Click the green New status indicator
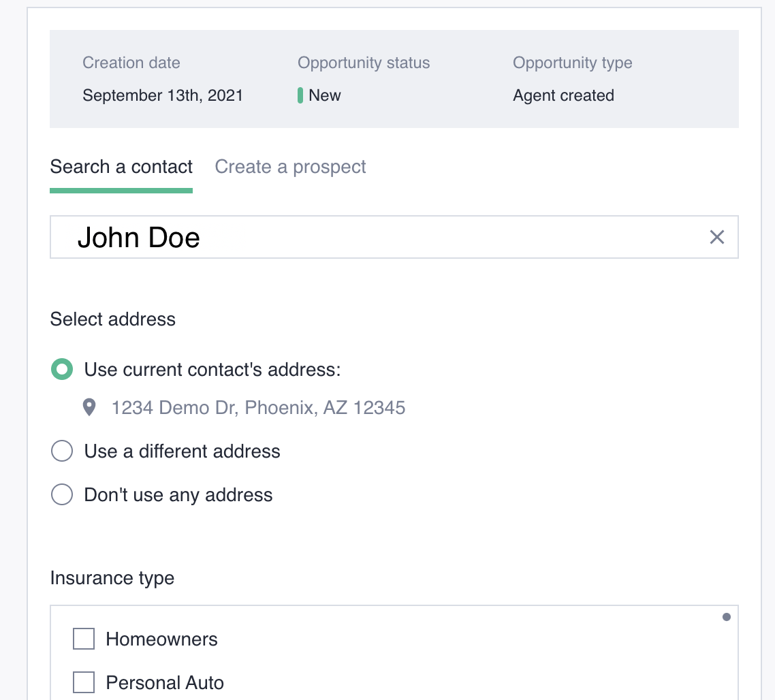775x700 pixels. 300,95
